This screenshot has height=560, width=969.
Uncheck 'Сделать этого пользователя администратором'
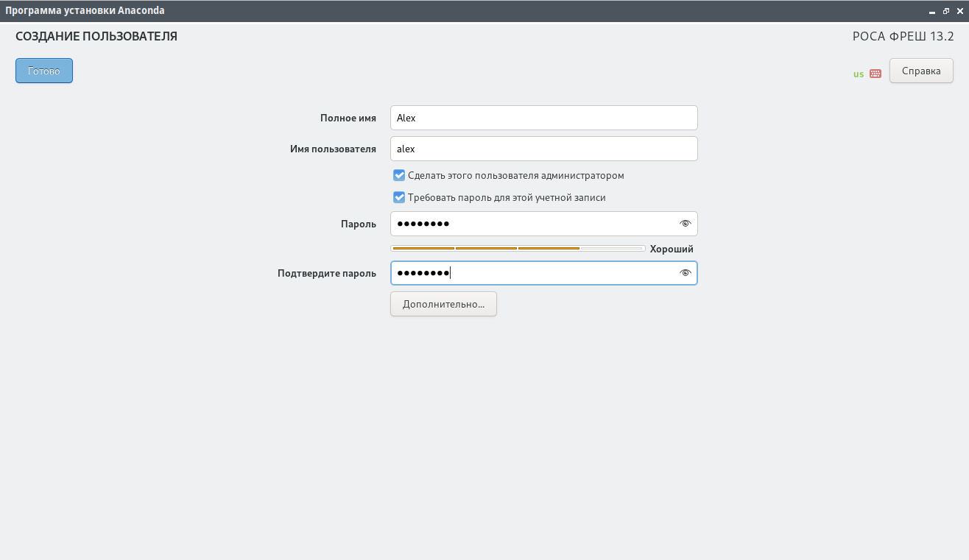399,175
